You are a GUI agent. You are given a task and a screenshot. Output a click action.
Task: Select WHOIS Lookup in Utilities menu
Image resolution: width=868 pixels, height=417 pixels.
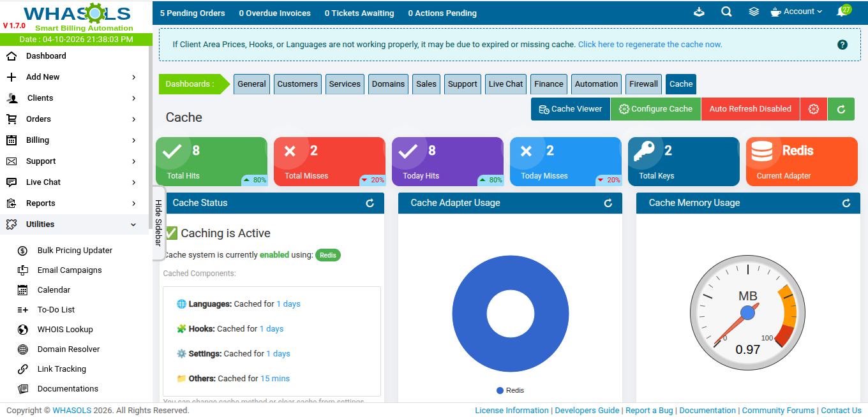click(x=65, y=330)
